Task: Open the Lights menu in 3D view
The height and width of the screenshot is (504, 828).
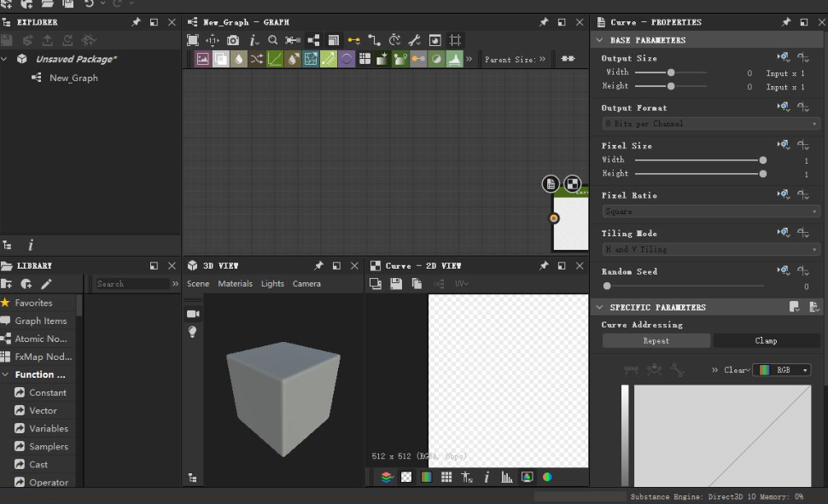Action: tap(272, 284)
